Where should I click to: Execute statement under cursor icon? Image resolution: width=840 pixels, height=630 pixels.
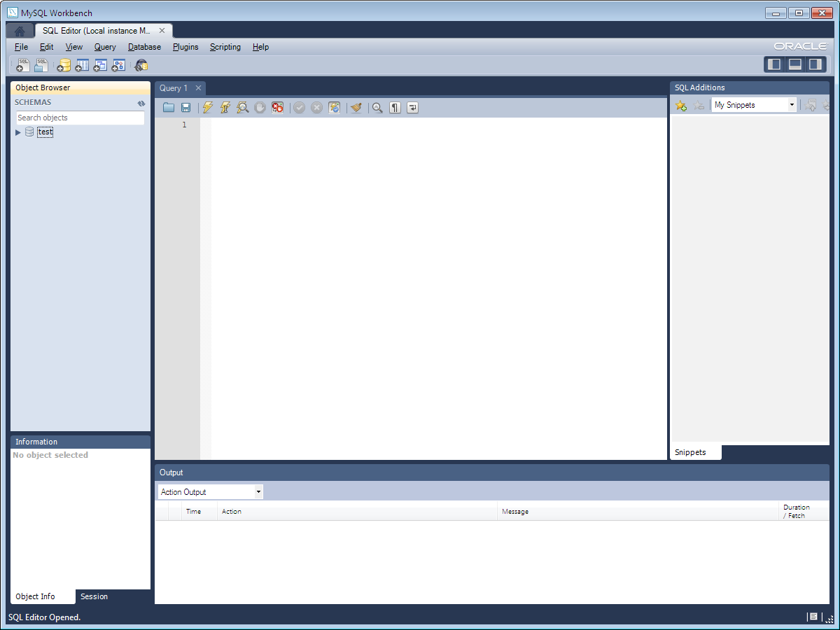click(x=225, y=108)
